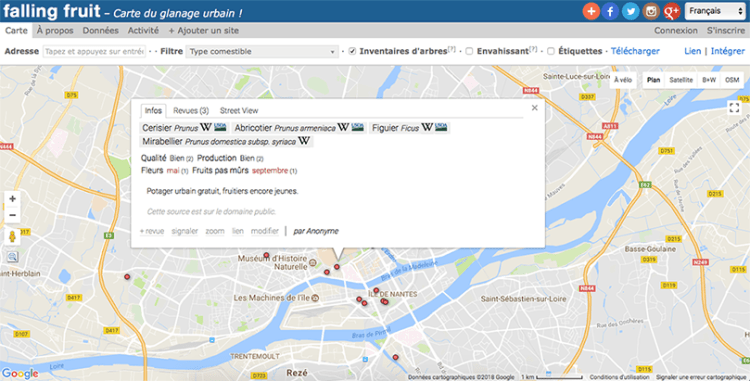Open the Activité menu item
This screenshot has height=381, width=750.
coord(143,31)
